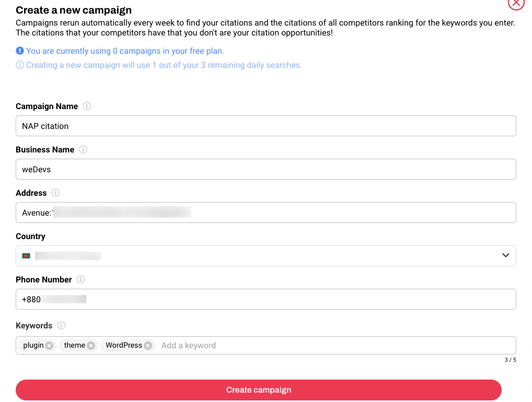Click the Business Name info icon
This screenshot has height=402, width=532.
click(x=83, y=149)
